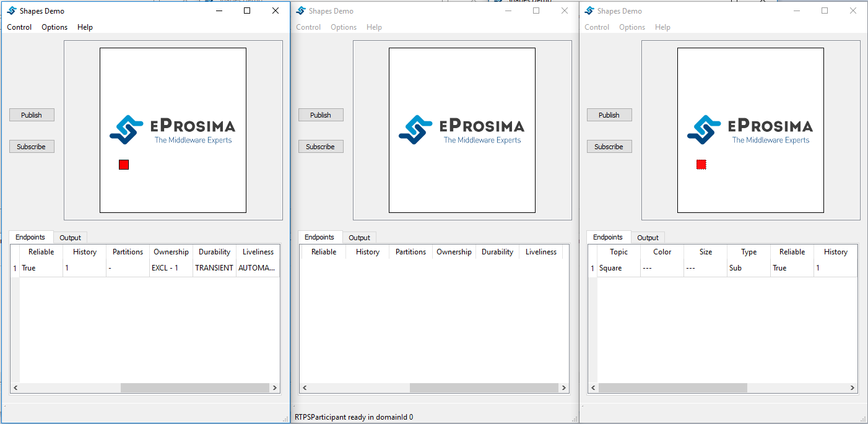This screenshot has height=424, width=868.
Task: Click the solid red square in left window canvas
Action: (124, 165)
